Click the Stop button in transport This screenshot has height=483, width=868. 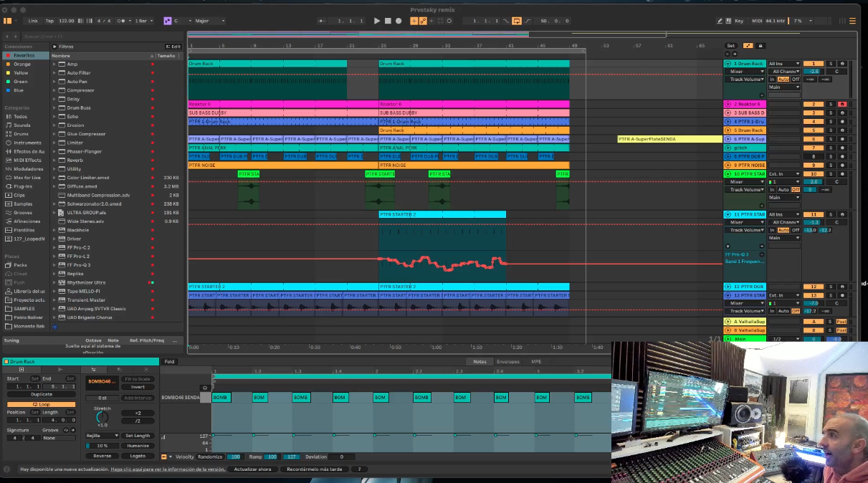coord(388,21)
